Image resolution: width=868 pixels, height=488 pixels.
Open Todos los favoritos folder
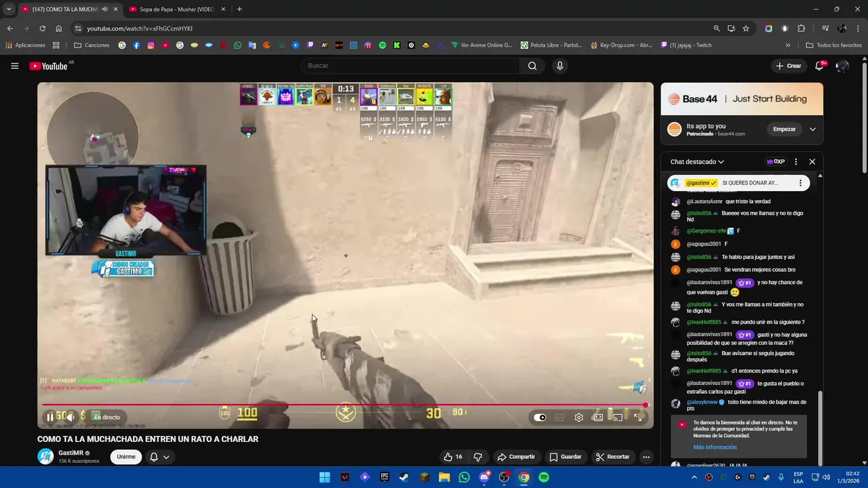point(833,45)
